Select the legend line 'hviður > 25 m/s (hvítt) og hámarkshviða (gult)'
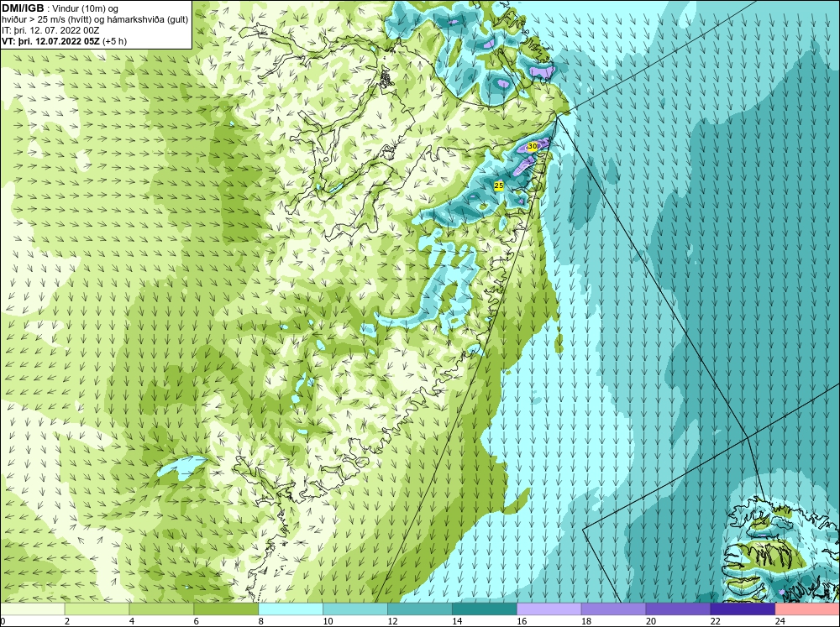The width and height of the screenshot is (840, 627). (95, 20)
